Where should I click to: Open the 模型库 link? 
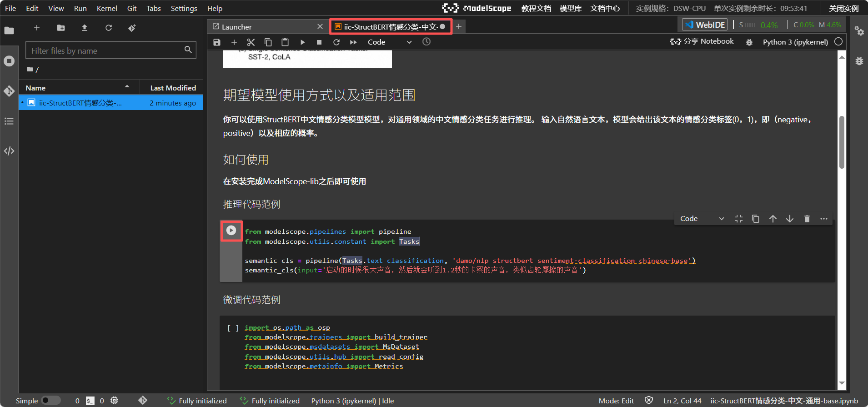click(x=571, y=8)
